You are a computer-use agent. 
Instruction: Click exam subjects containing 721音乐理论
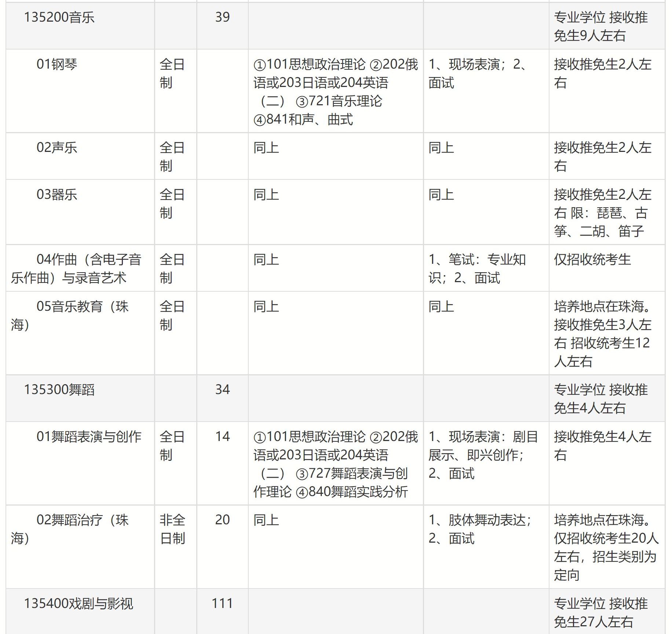(336, 92)
